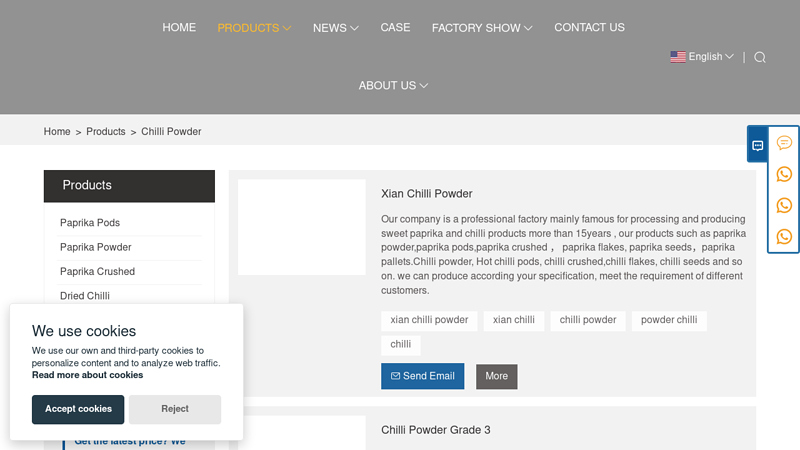This screenshot has width=800, height=450.
Task: Click the middle WhatsApp icon in sidebar
Action: [x=784, y=205]
